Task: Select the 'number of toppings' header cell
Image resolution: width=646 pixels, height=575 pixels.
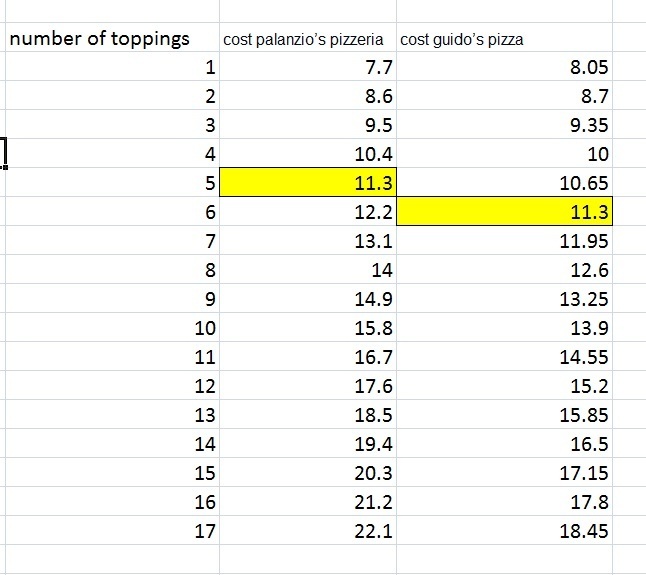Action: pyautogui.click(x=112, y=38)
